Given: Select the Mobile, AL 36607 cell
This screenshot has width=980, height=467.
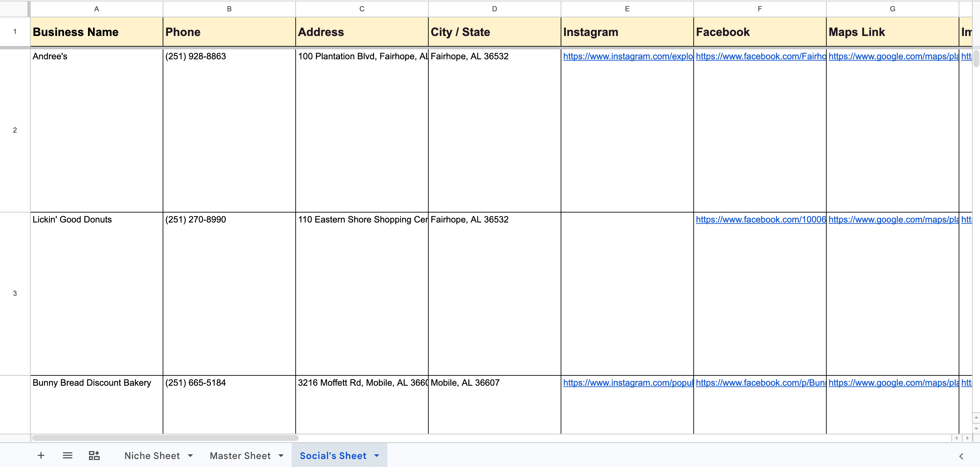Looking at the screenshot, I should click(495, 405).
